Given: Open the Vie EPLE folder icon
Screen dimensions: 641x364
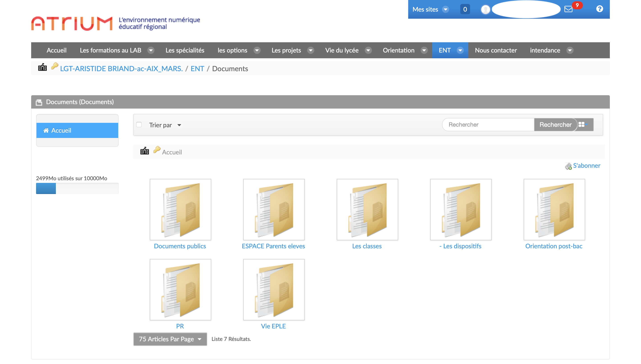Looking at the screenshot, I should tap(274, 289).
